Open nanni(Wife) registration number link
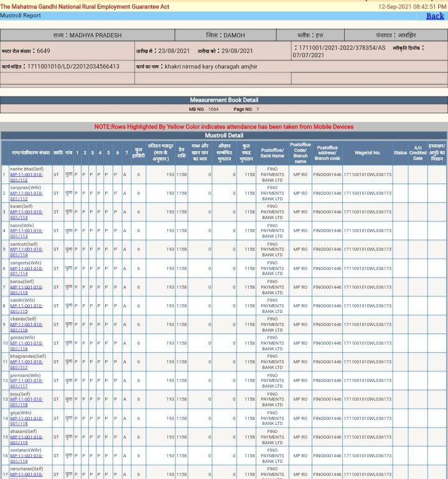 coord(26,233)
